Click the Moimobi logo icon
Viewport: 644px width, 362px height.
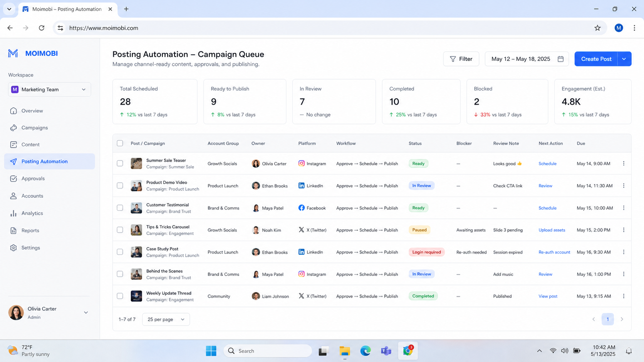click(x=13, y=53)
